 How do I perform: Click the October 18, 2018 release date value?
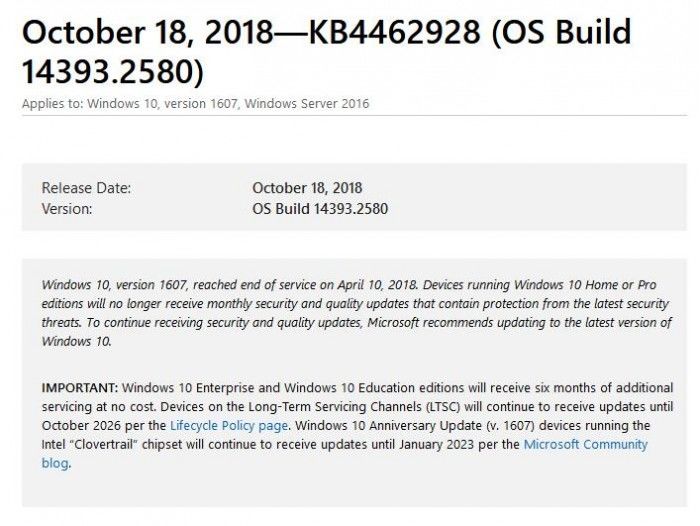(x=307, y=188)
